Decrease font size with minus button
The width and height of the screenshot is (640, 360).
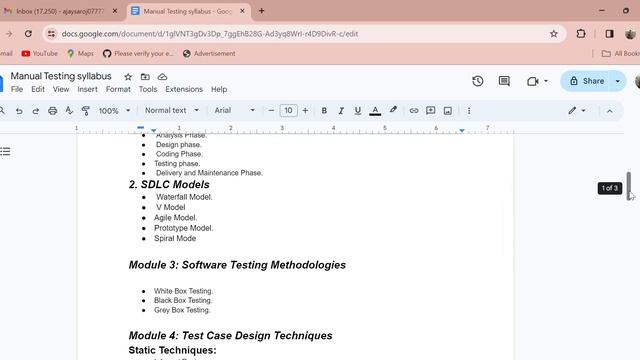pos(271,111)
